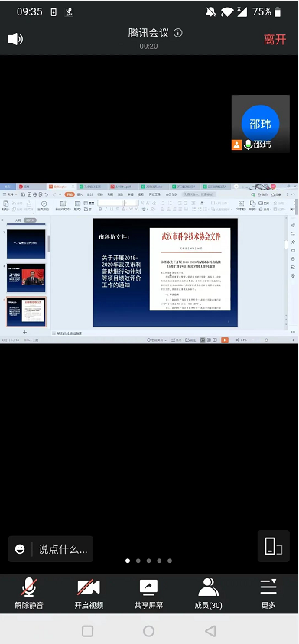Image resolution: width=299 pixels, height=644 pixels.
Task: Start 共享屏幕 screen sharing
Action: click(148, 593)
